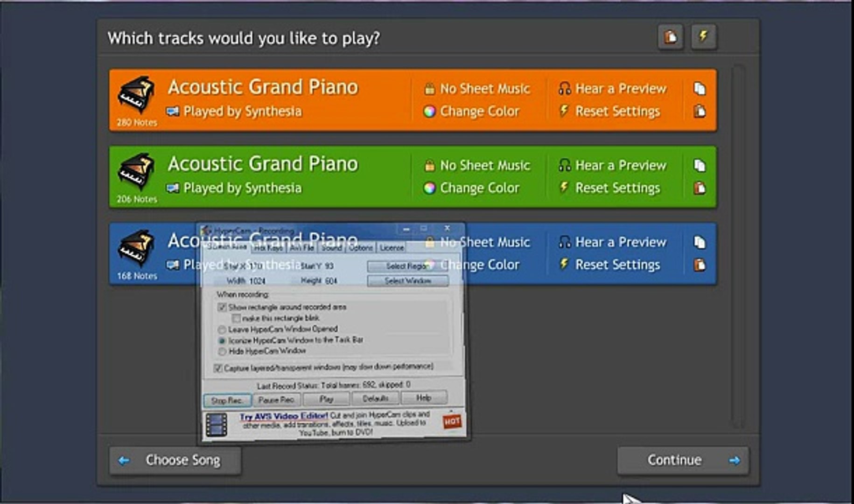Open the Played by Synthesia selector on the green track

[x=234, y=188]
